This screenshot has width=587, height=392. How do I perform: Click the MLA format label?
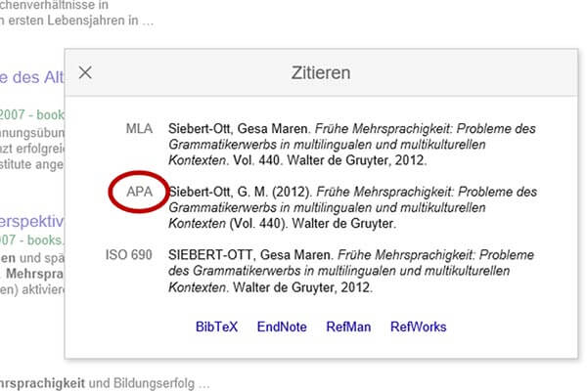click(x=138, y=129)
